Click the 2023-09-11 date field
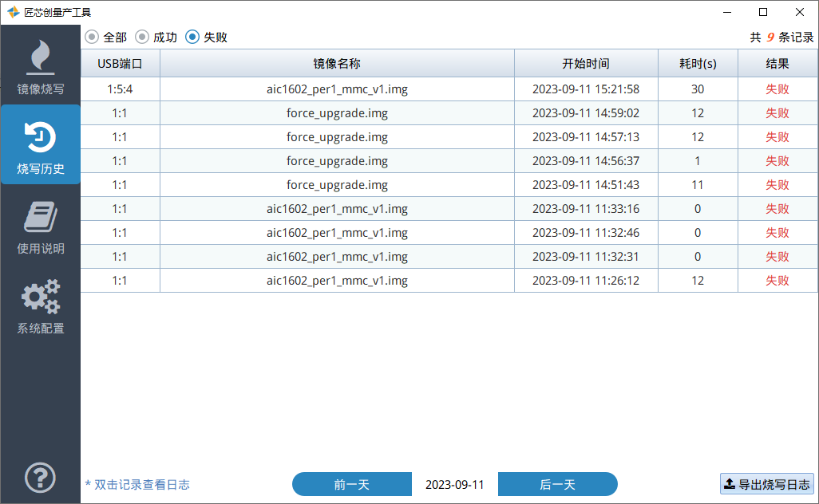Viewport: 819px width, 504px height. coord(454,484)
